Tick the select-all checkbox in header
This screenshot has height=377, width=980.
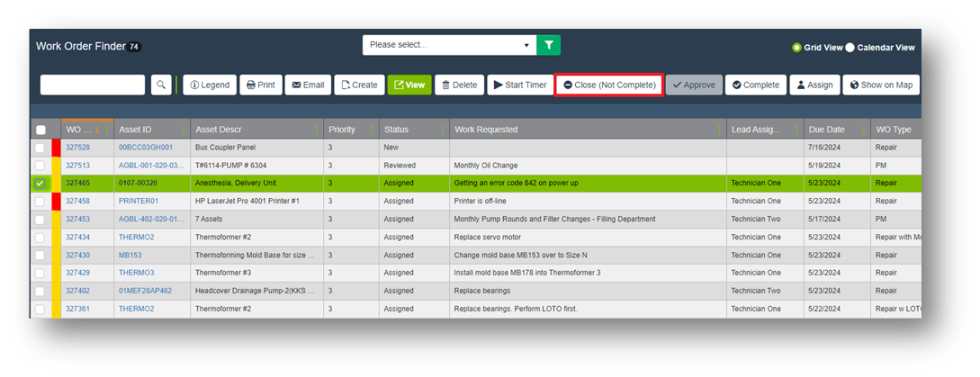(40, 130)
